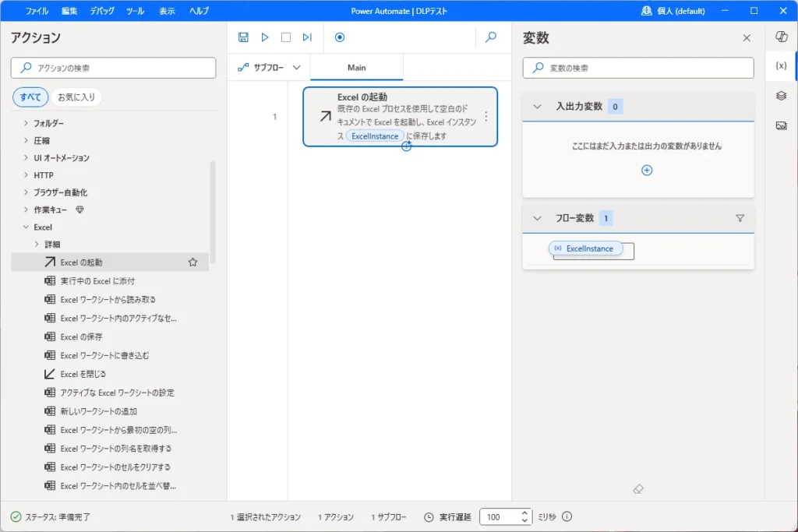Select the Excel の起動 action card title
This screenshot has width=798, height=532.
pyautogui.click(x=362, y=97)
